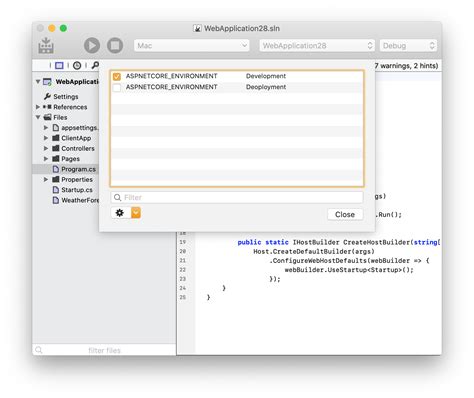Click the wrench icon beside Settings
This screenshot has height=398, width=474.
[47, 96]
